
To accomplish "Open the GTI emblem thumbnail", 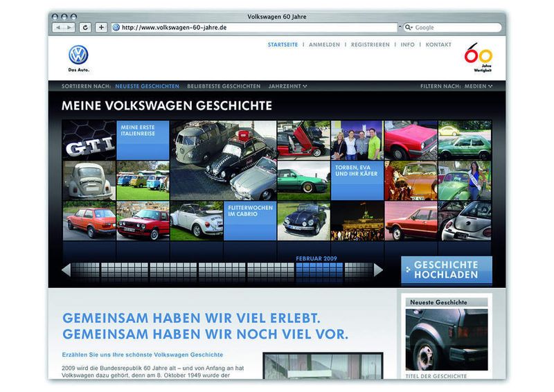I will [89, 141].
